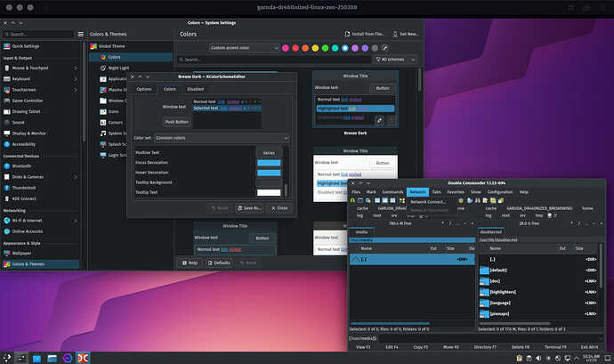Expand Mouse & Touchpad submenu arrow
The image size is (614, 364).
point(75,69)
